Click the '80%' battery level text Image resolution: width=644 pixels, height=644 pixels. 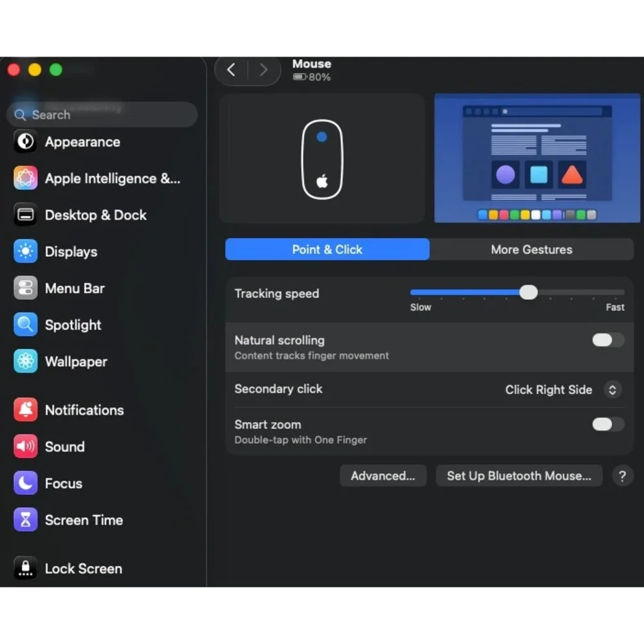coord(319,77)
